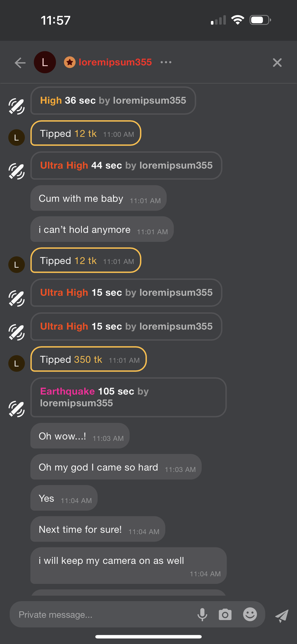Click the L avatar next to the 350 tk tip

coord(17,363)
